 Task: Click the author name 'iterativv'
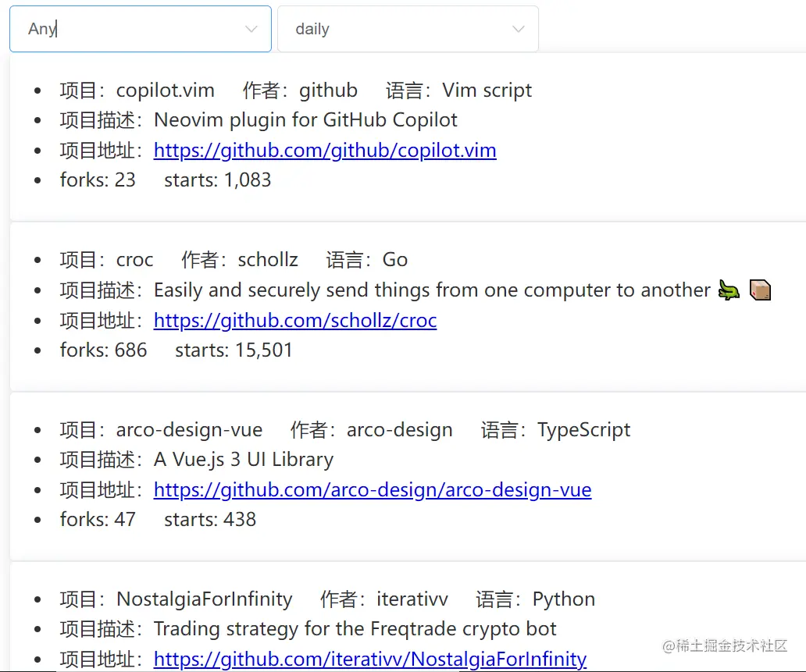(412, 599)
